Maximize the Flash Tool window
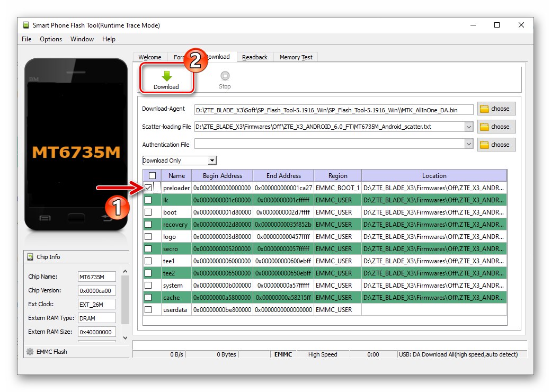 point(497,25)
